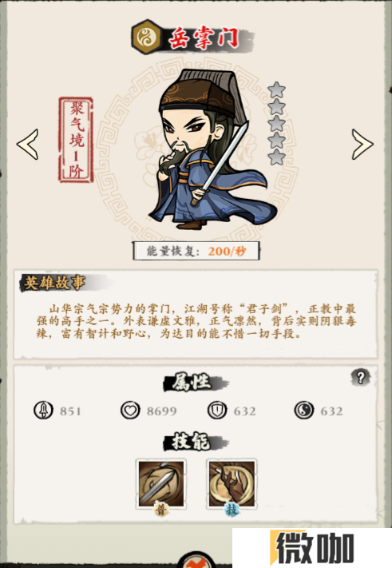Tap the top star of hero rating
The width and height of the screenshot is (392, 568).
point(277,89)
